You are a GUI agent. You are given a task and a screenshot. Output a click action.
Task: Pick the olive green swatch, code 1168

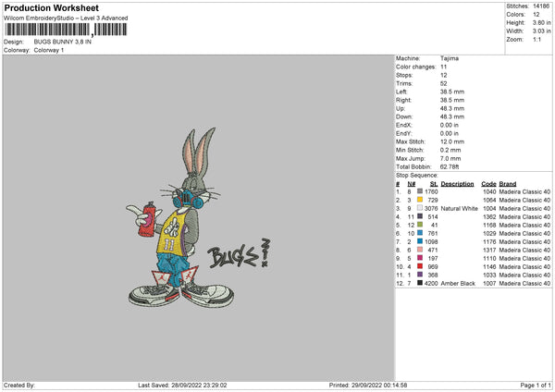[421, 225]
